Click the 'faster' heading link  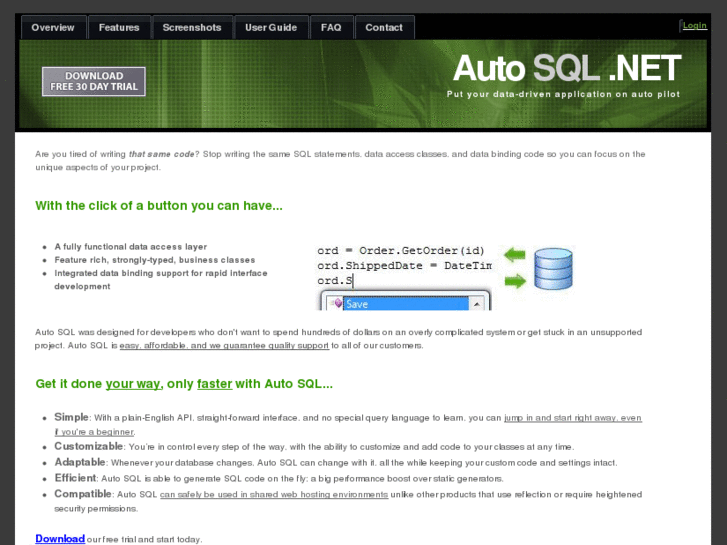point(214,384)
